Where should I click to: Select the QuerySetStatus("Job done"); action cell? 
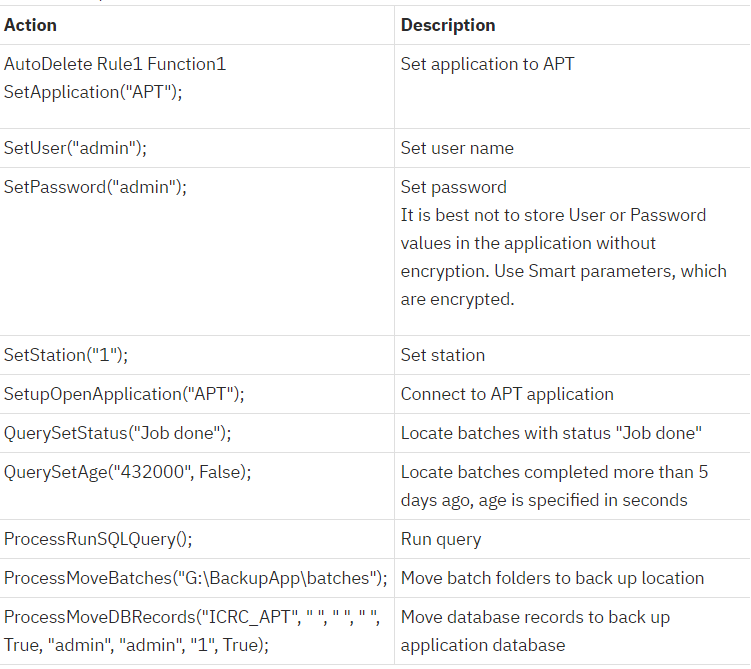[x=118, y=433]
